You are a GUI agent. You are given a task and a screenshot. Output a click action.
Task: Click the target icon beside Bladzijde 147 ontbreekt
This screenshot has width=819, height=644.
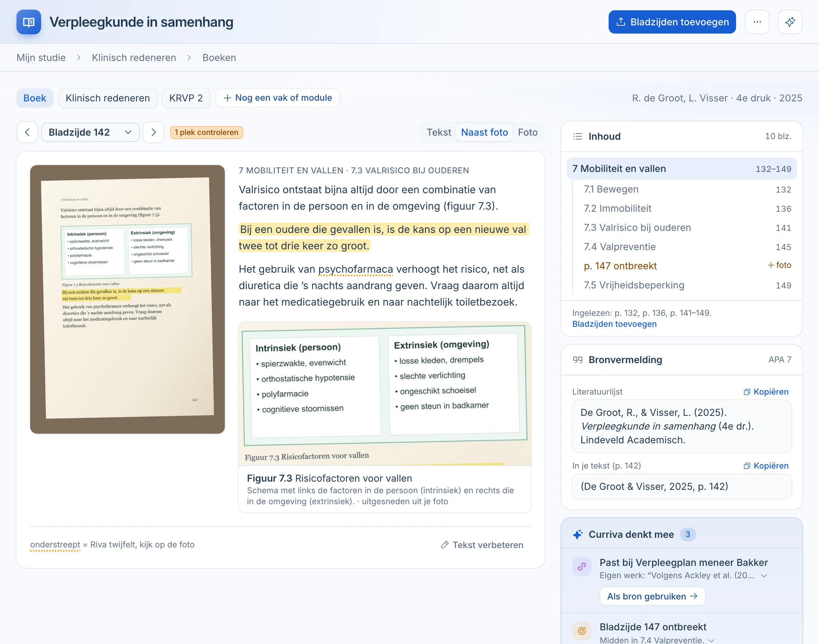click(582, 630)
